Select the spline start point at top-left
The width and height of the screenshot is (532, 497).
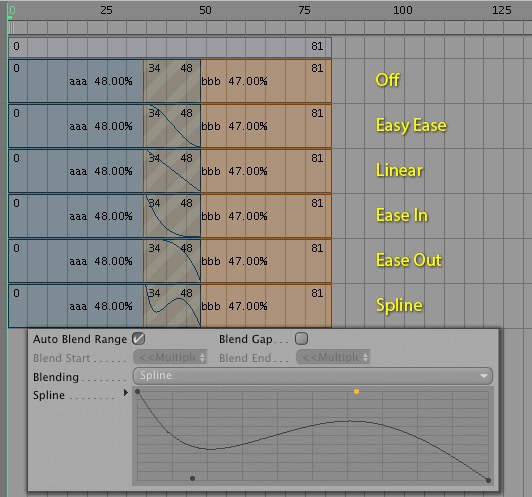pyautogui.click(x=137, y=391)
